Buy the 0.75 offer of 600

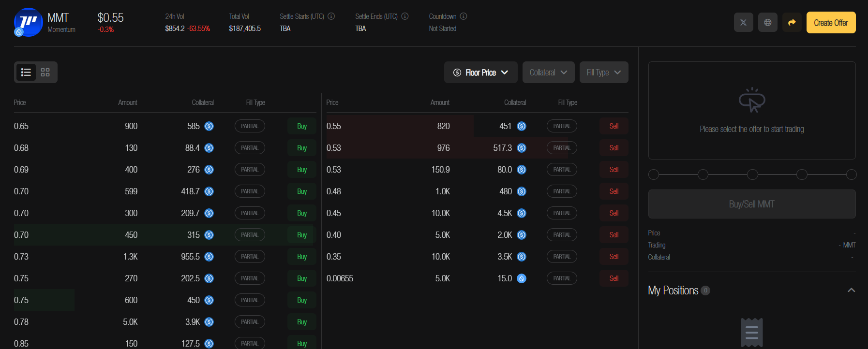click(x=302, y=300)
